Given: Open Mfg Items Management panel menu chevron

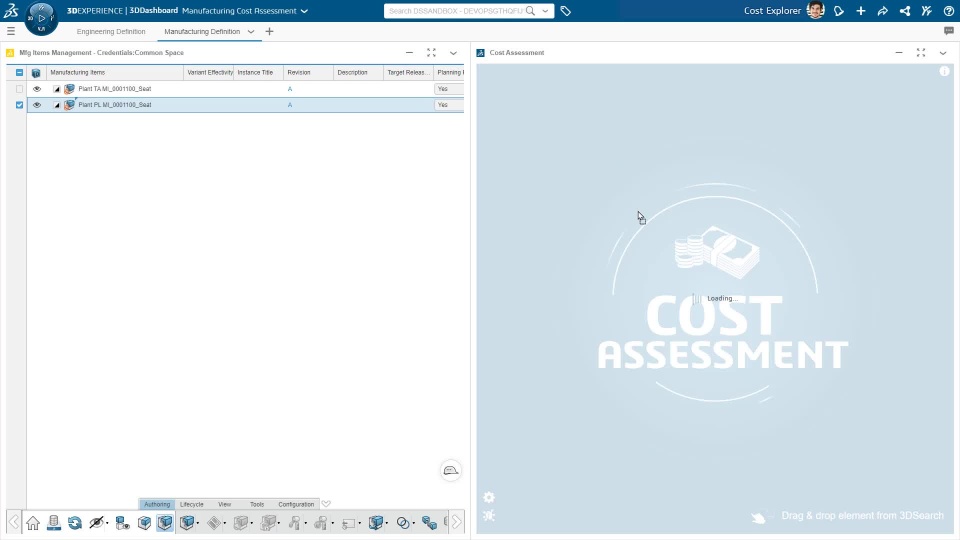Looking at the screenshot, I should [x=453, y=53].
